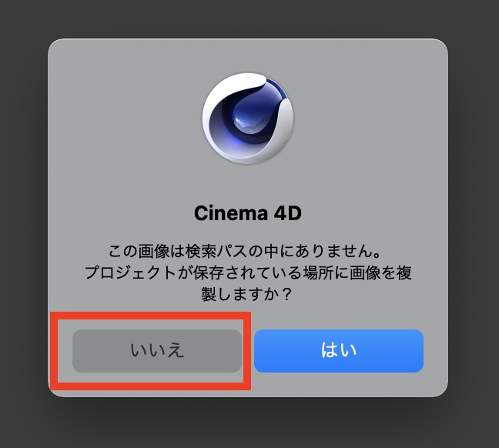Click the 4D text in the dialog title
499x448 pixels.
[287, 213]
